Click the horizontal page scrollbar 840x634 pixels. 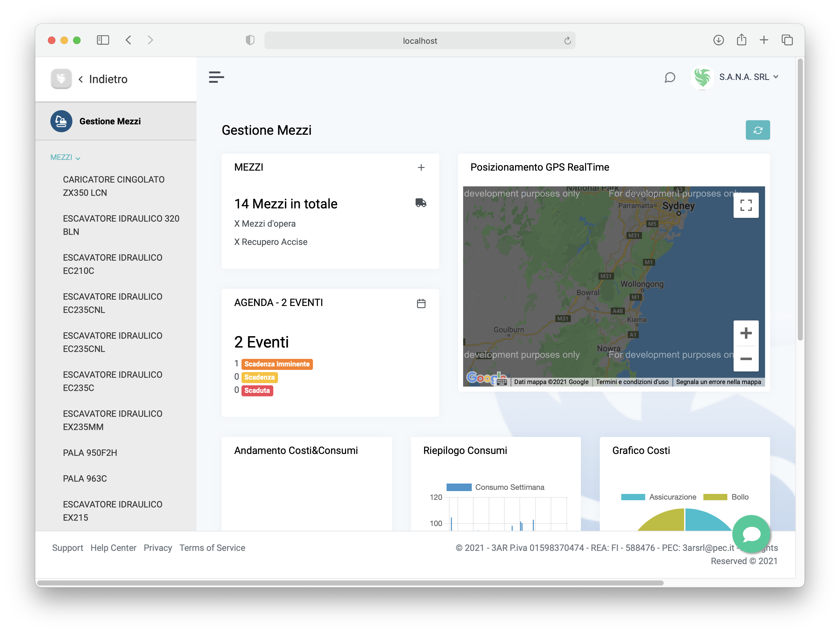coord(350,583)
